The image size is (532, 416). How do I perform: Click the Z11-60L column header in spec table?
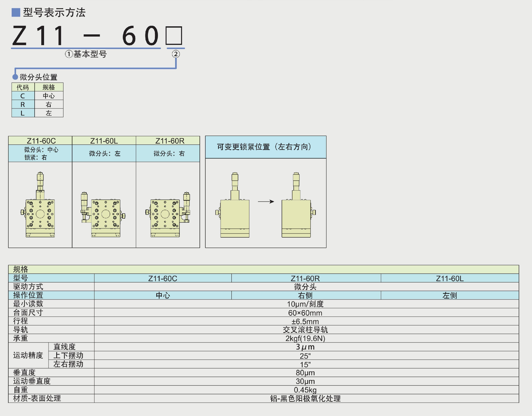coord(449,278)
